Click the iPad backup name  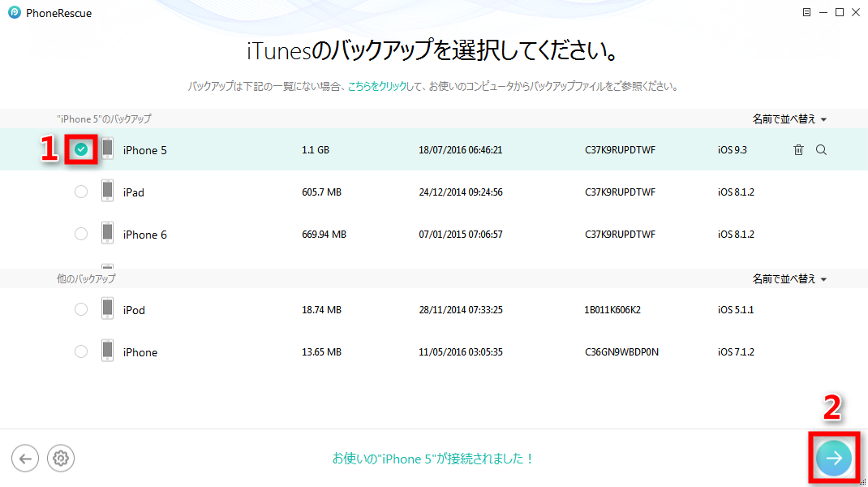[x=133, y=192]
